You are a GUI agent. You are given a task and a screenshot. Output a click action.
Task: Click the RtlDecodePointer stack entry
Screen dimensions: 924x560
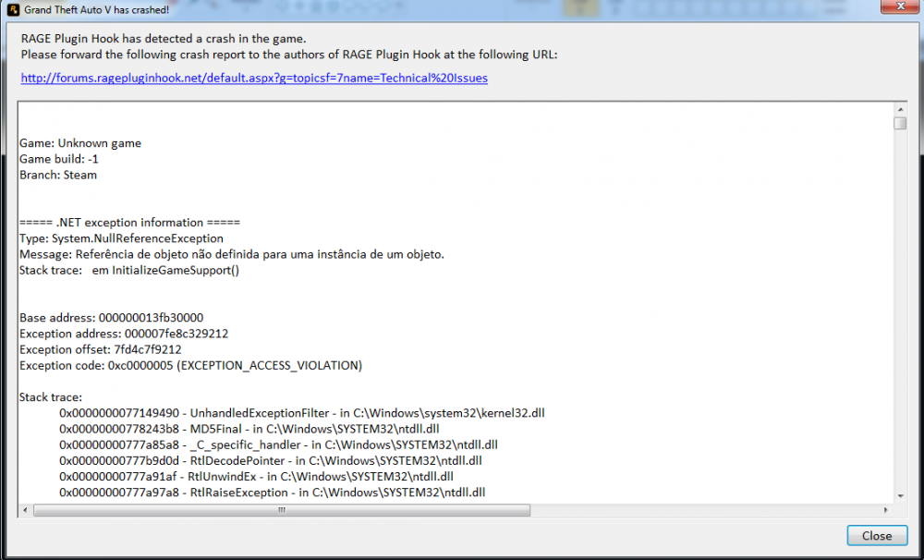click(x=271, y=461)
